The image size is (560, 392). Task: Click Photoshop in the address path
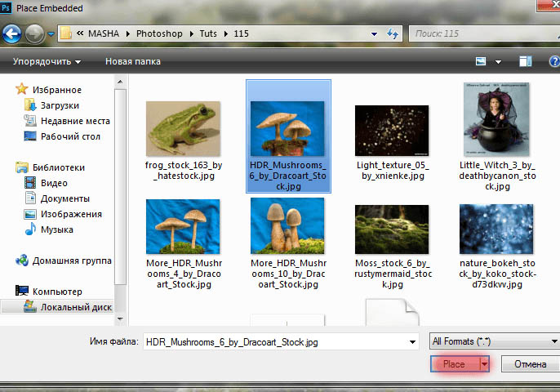point(159,33)
